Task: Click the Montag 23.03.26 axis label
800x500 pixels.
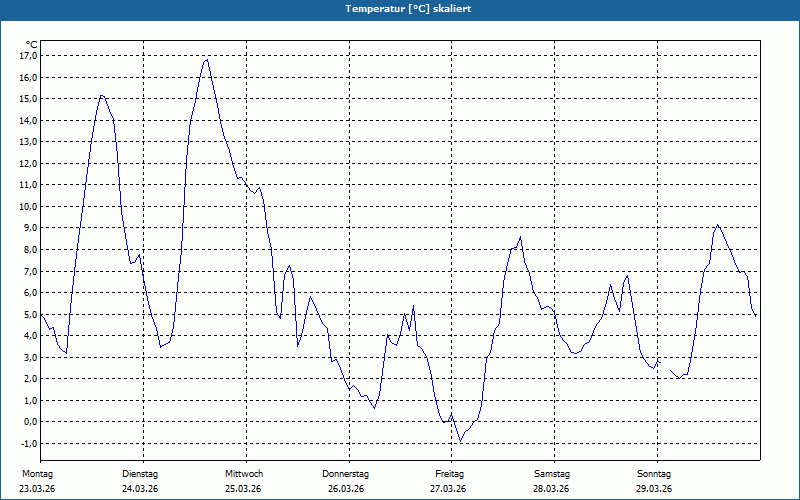Action: (37, 481)
